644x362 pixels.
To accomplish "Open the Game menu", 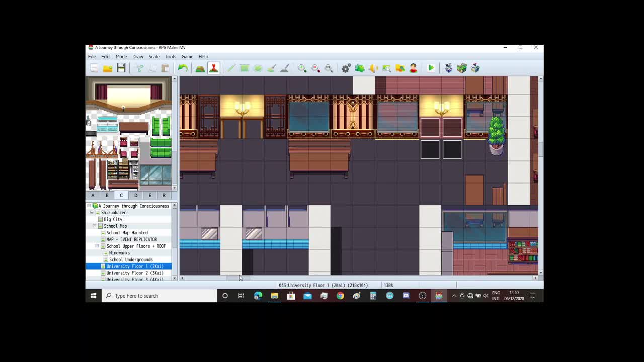I will click(x=187, y=56).
